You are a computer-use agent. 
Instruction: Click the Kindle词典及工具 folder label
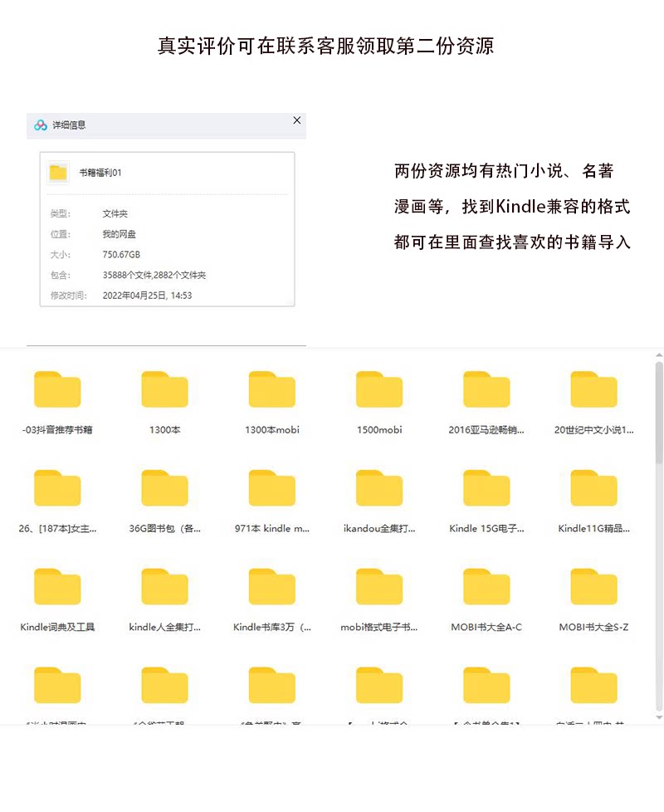57,627
